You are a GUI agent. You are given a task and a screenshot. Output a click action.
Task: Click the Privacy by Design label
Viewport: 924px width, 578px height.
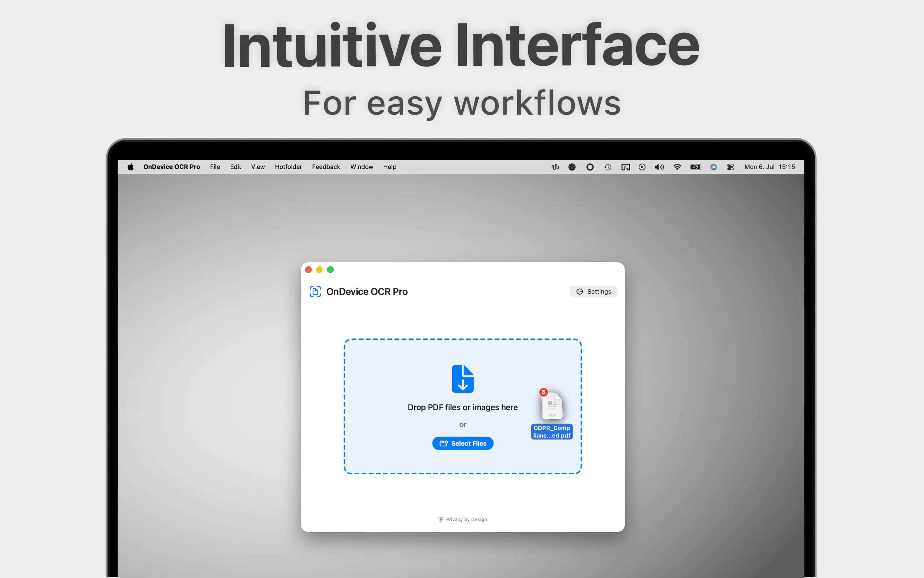466,519
